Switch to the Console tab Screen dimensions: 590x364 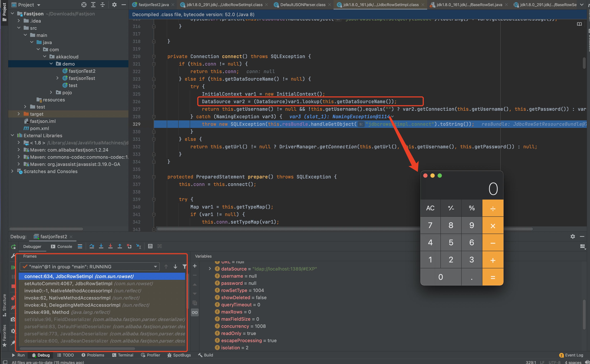click(62, 246)
